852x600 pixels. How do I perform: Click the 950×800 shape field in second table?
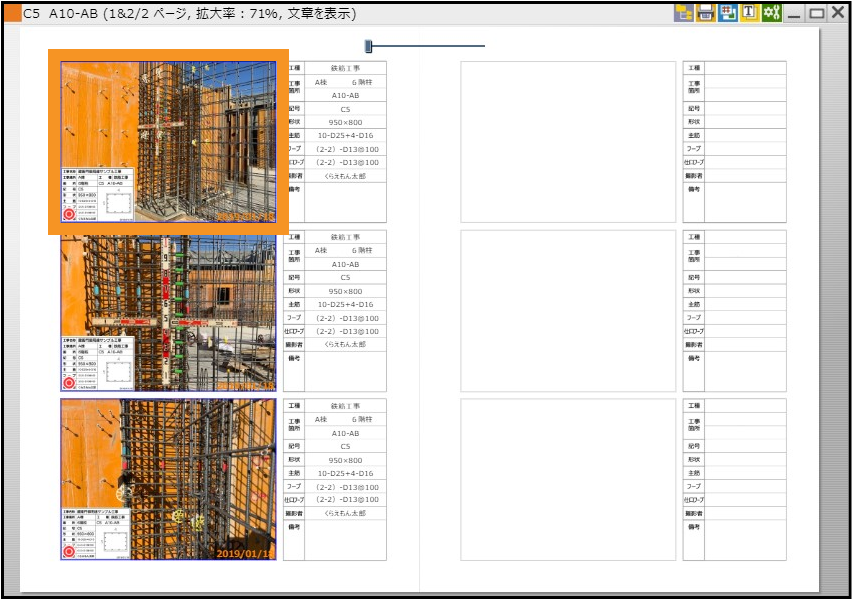[345, 291]
